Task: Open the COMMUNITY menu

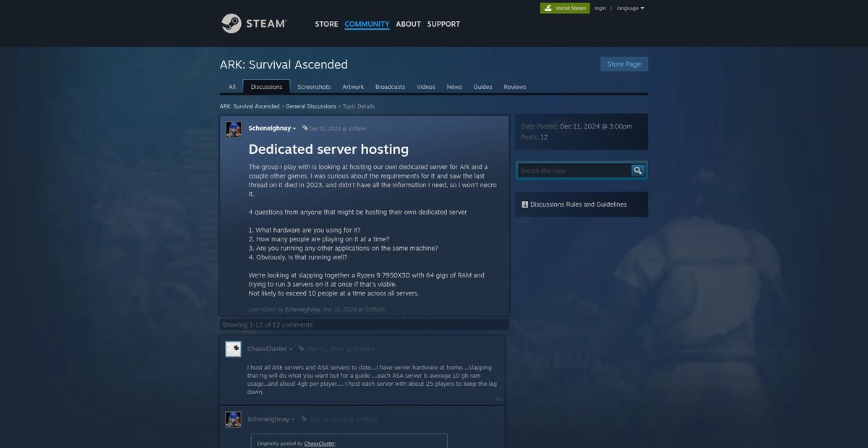Action: (367, 24)
